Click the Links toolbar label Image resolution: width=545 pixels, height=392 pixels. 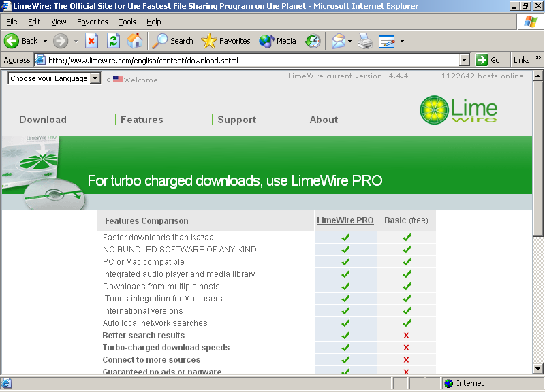coord(521,60)
